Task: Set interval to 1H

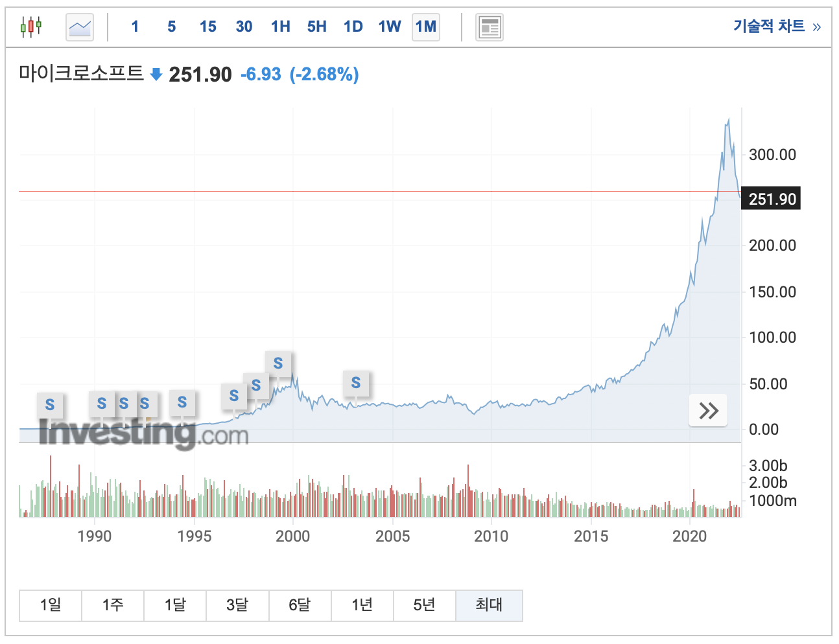Action: point(280,27)
